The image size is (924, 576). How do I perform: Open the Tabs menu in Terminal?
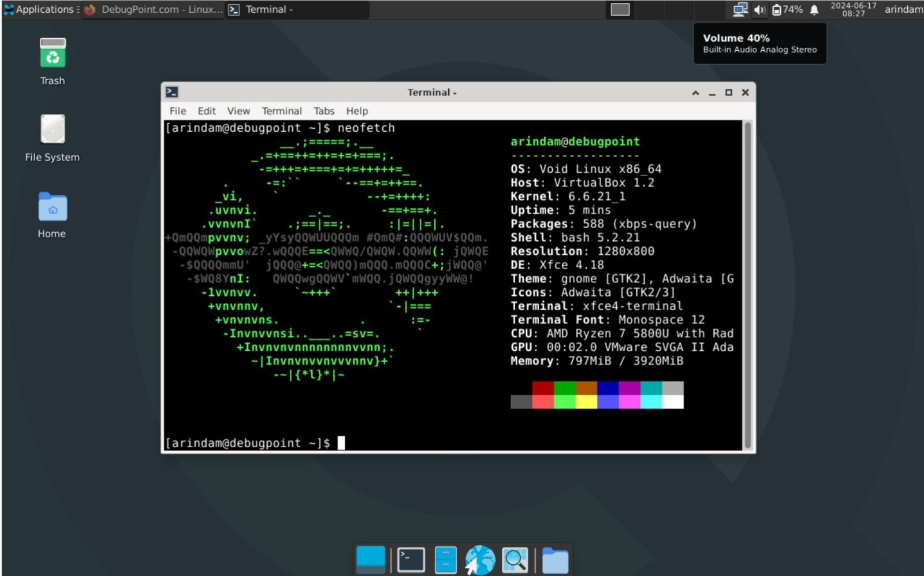tap(323, 111)
